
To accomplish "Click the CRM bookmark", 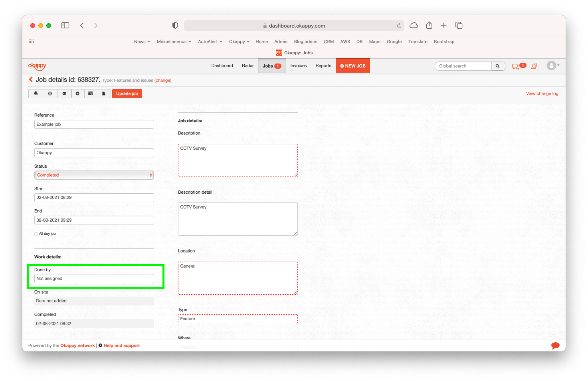I will [x=329, y=42].
